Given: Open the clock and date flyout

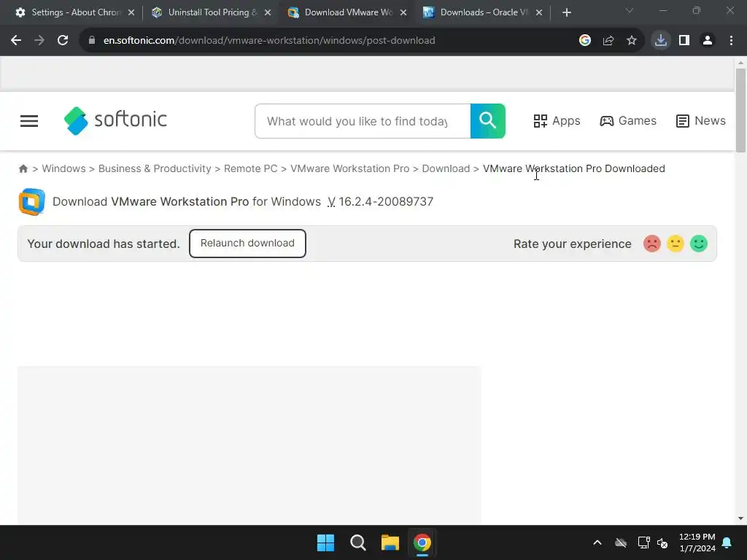Looking at the screenshot, I should click(x=697, y=542).
